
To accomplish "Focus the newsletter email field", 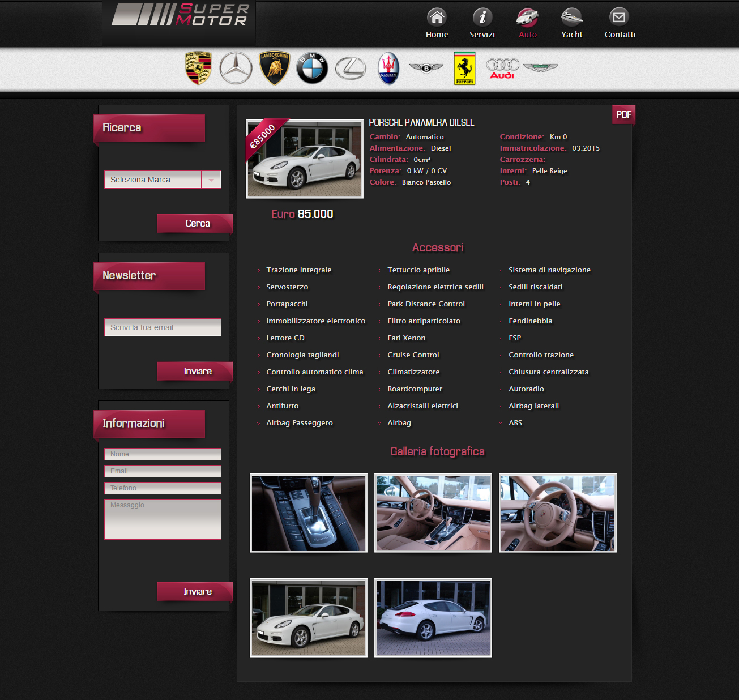I will pyautogui.click(x=163, y=327).
